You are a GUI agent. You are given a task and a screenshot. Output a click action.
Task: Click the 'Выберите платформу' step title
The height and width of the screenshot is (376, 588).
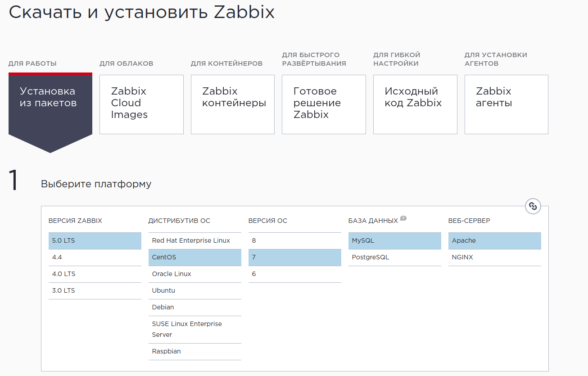point(96,184)
